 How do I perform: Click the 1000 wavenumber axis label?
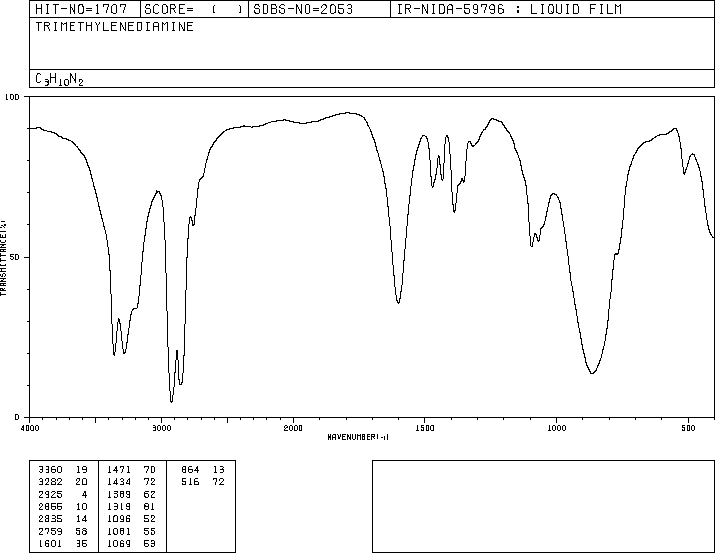[556, 428]
